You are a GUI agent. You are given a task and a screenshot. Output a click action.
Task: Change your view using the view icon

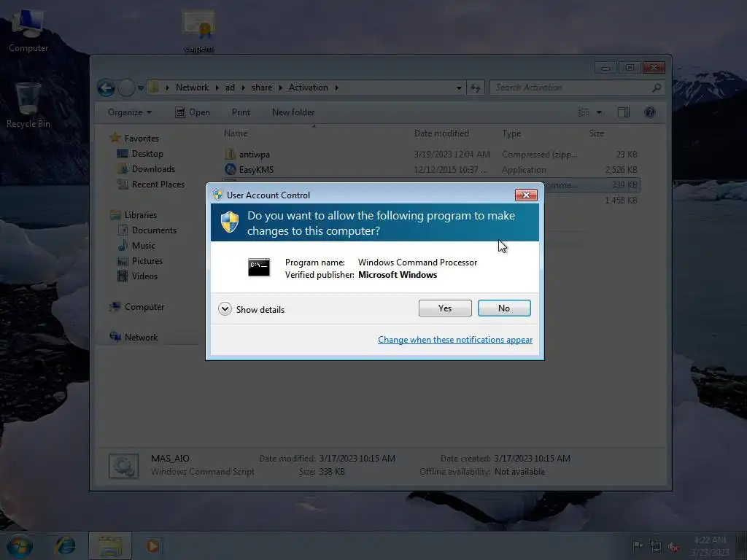[x=583, y=112]
